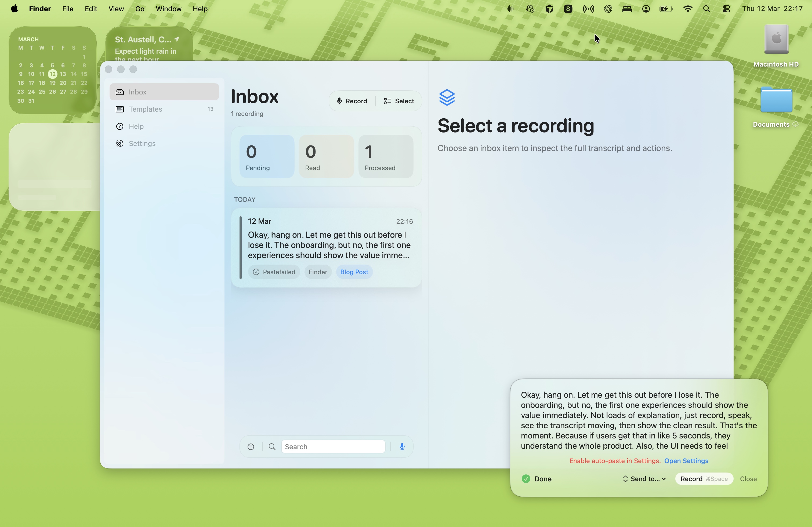Click into the Search field

333,446
